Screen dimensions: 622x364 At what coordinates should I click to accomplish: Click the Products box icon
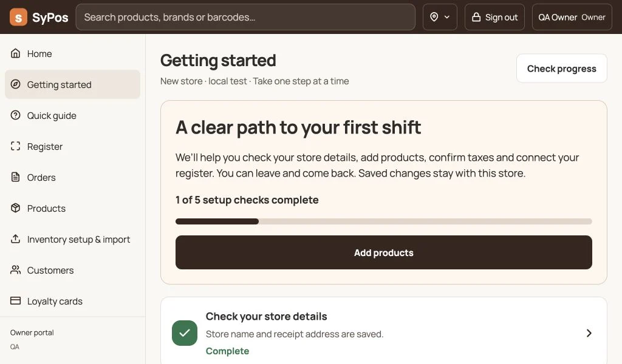click(15, 208)
